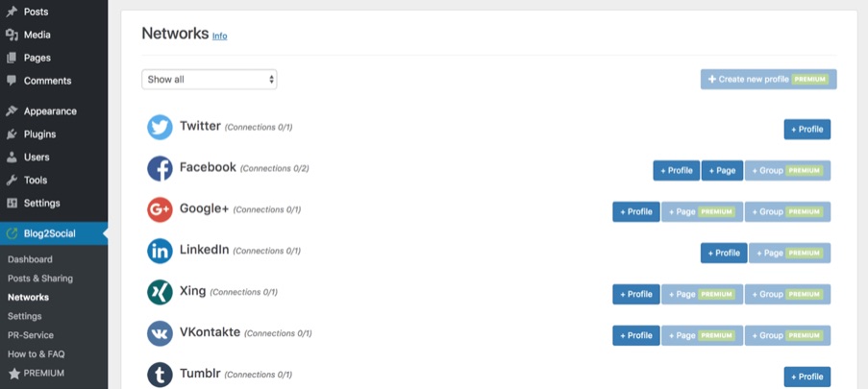Screen dimensions: 868x389
Task: Add a Facebook page
Action: pyautogui.click(x=723, y=170)
